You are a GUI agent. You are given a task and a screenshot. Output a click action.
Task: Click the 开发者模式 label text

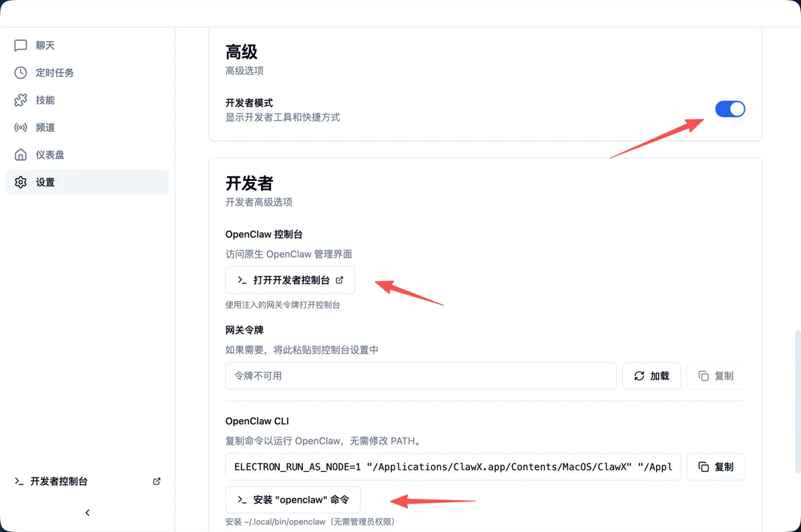[249, 103]
